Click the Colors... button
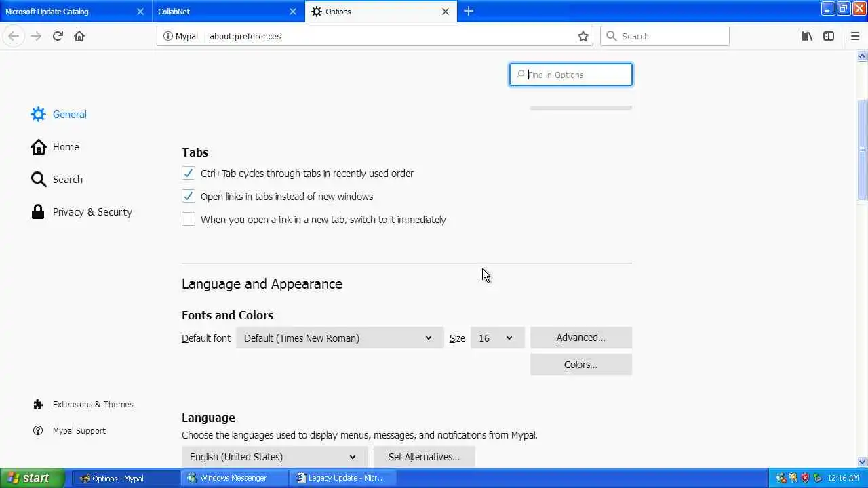Viewport: 868px width, 488px height. 581,365
